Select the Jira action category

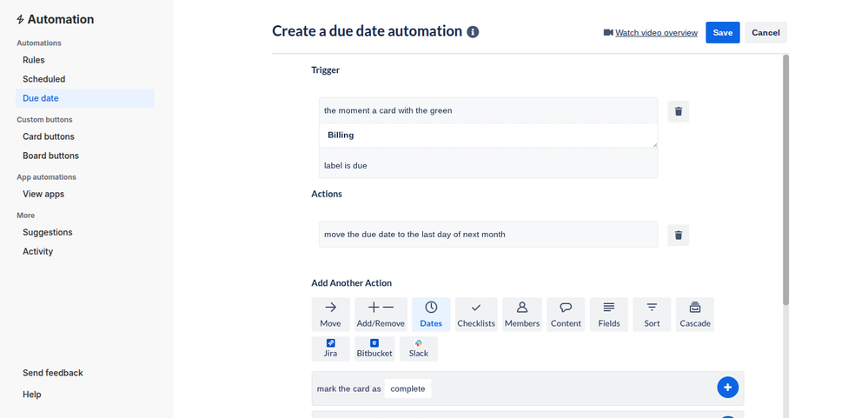[x=330, y=348]
